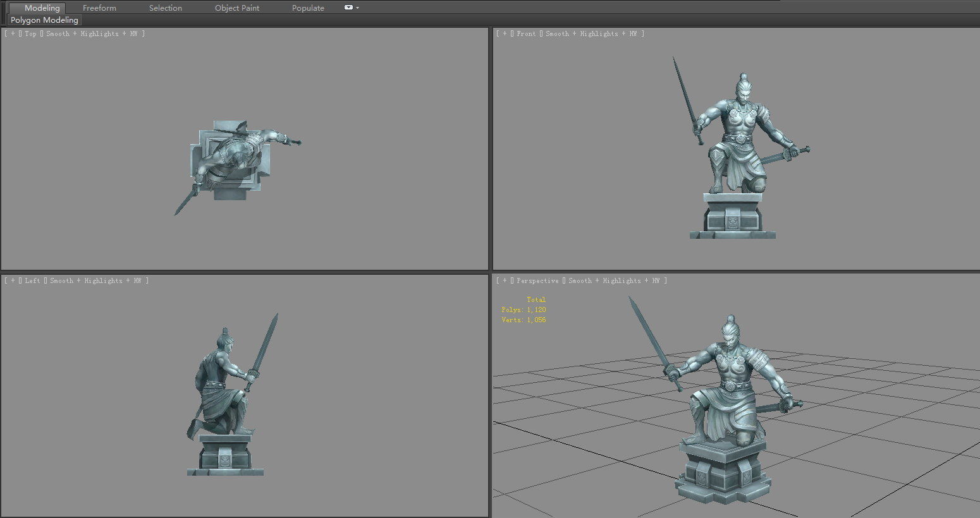Click the Top viewport view name label
Screen dimensions: 980x518
pyautogui.click(x=30, y=33)
